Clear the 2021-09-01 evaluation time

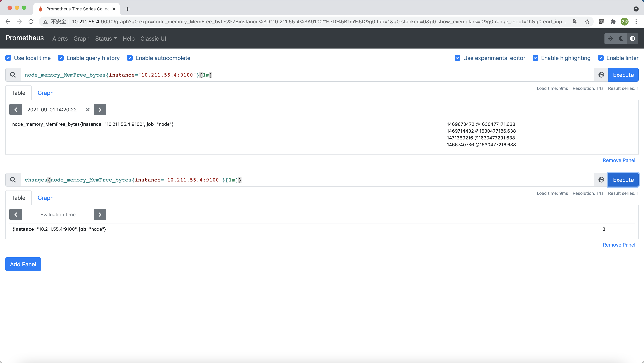point(88,109)
